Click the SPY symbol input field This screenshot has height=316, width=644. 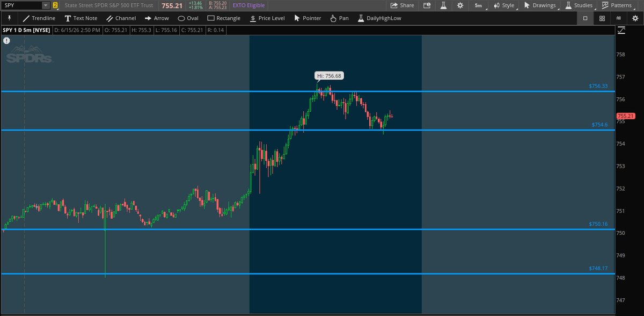pos(21,5)
